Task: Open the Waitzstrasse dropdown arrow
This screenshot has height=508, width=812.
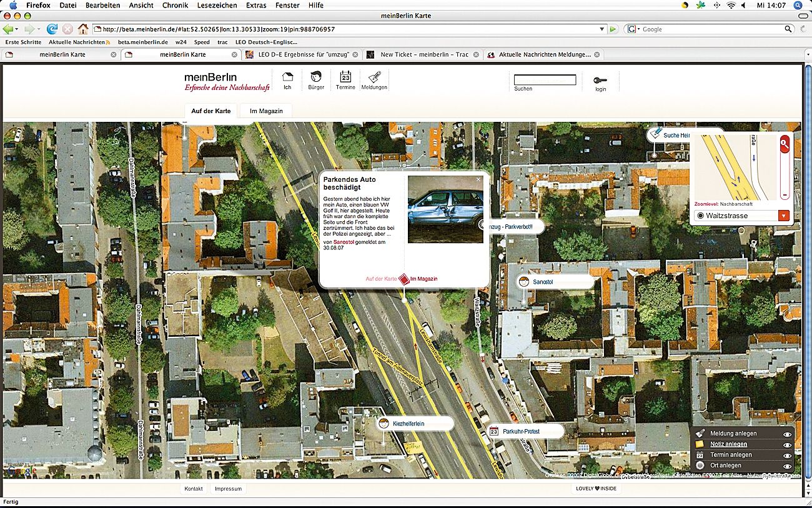Action: (x=784, y=216)
